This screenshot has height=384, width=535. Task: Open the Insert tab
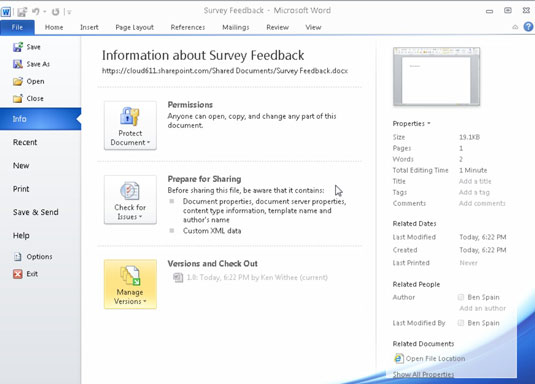[x=89, y=27]
